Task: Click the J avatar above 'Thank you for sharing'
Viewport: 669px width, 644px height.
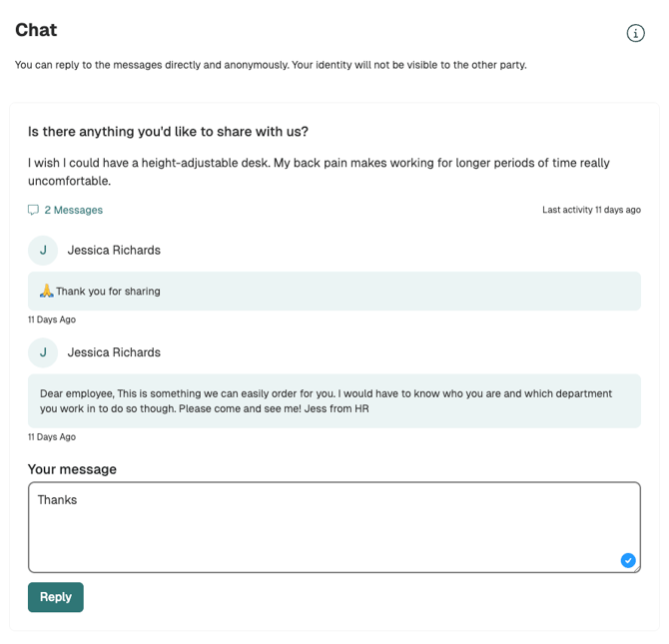Action: pyautogui.click(x=43, y=251)
